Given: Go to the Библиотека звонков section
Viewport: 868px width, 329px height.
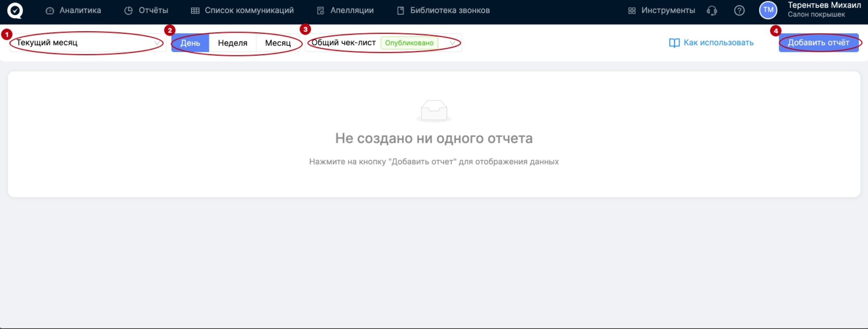Looking at the screenshot, I should click(x=450, y=11).
